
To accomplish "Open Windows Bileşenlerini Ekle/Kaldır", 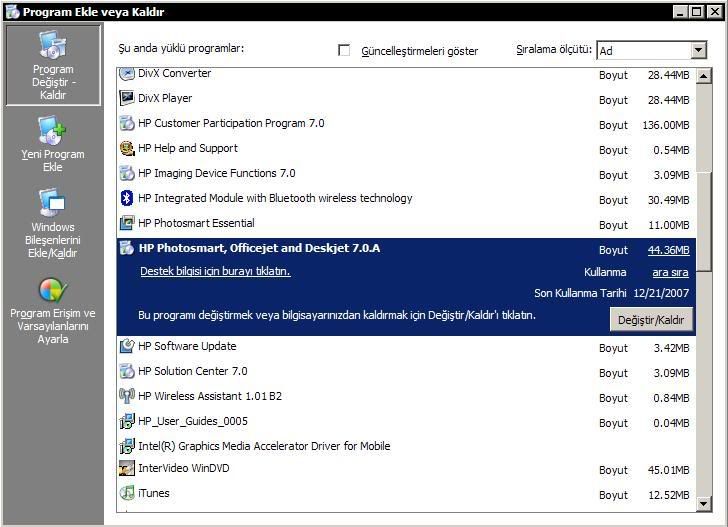I will (53, 225).
